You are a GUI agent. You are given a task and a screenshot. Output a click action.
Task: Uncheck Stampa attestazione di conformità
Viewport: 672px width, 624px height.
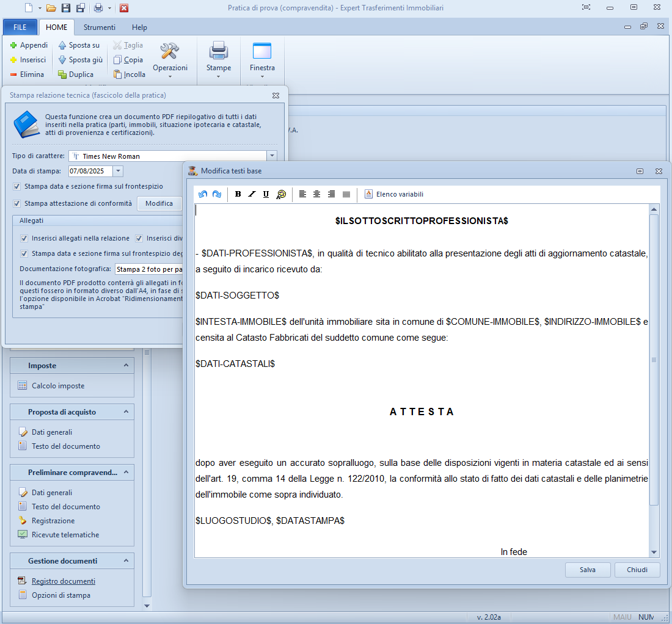click(17, 203)
